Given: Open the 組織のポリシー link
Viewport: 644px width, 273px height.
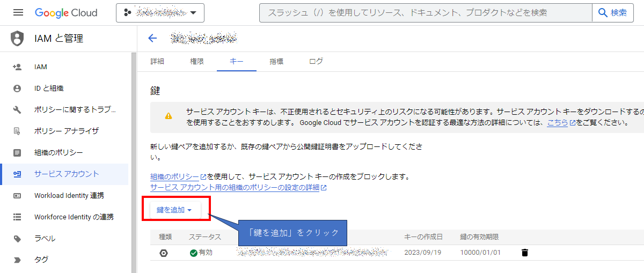Looking at the screenshot, I should (x=175, y=176).
